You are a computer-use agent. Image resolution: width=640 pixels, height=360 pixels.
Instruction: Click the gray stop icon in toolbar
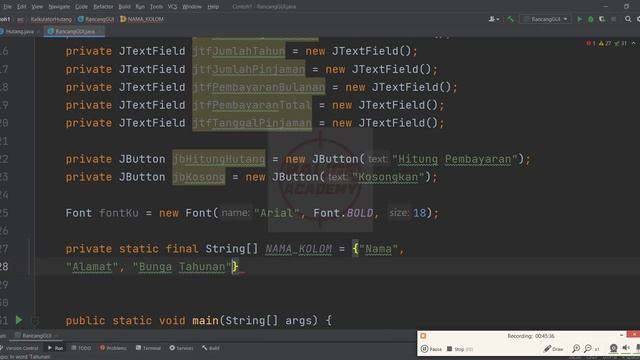613,19
